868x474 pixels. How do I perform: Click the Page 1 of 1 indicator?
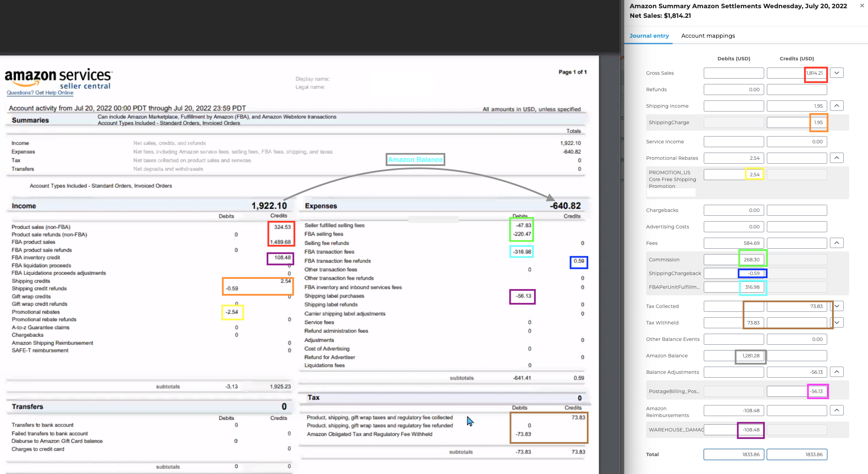572,72
